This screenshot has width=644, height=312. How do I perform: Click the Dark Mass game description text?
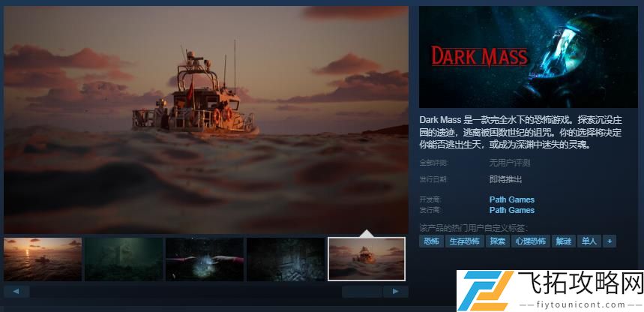(x=520, y=132)
